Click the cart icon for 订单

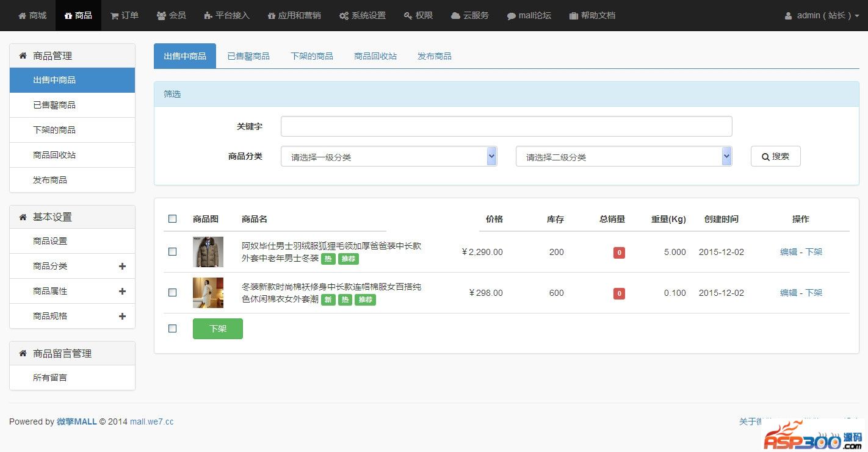[114, 16]
